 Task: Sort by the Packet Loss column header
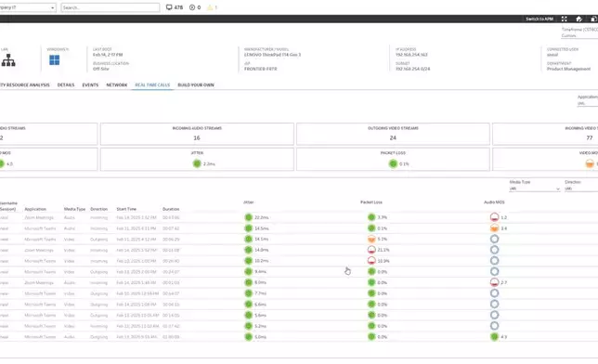pyautogui.click(x=371, y=202)
